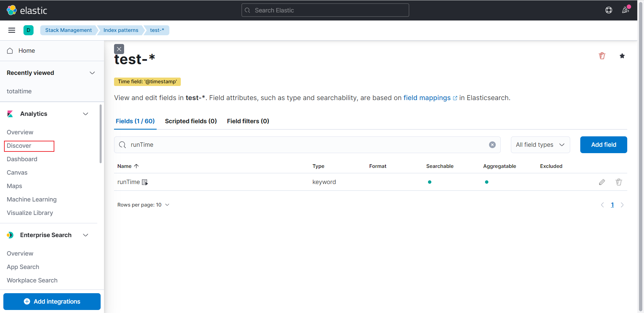This screenshot has width=644, height=313.
Task: Click page number 1
Action: (x=612, y=205)
